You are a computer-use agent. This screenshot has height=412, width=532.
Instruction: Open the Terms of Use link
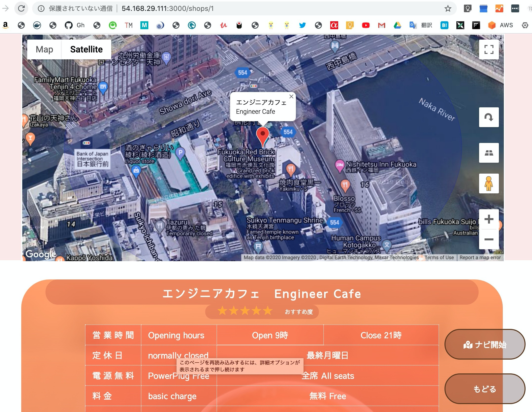click(439, 257)
